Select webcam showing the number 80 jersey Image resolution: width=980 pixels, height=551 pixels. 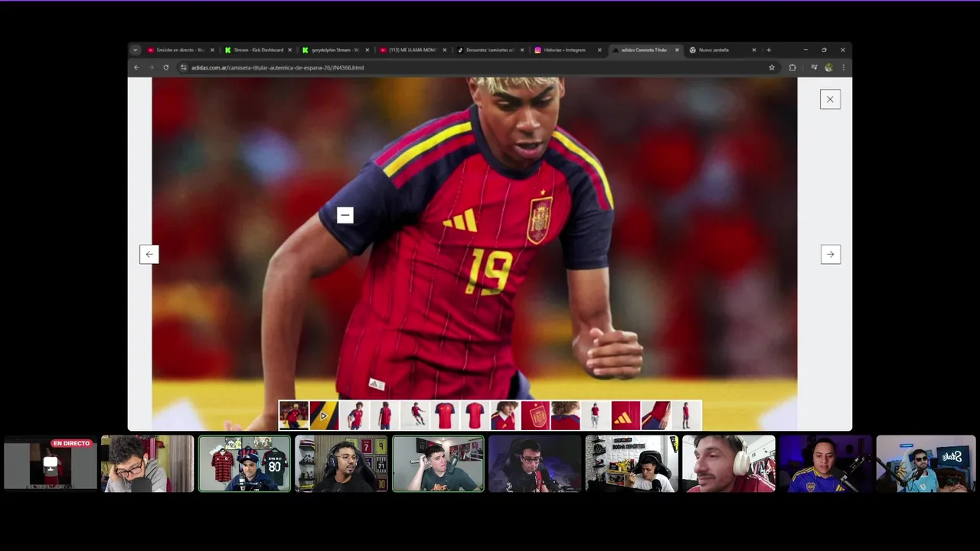[x=245, y=464]
